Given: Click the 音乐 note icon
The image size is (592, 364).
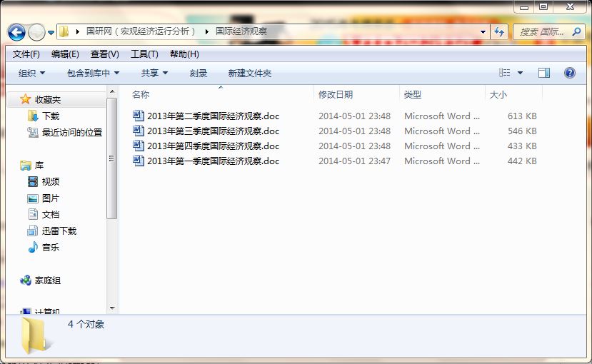Looking at the screenshot, I should click(33, 247).
